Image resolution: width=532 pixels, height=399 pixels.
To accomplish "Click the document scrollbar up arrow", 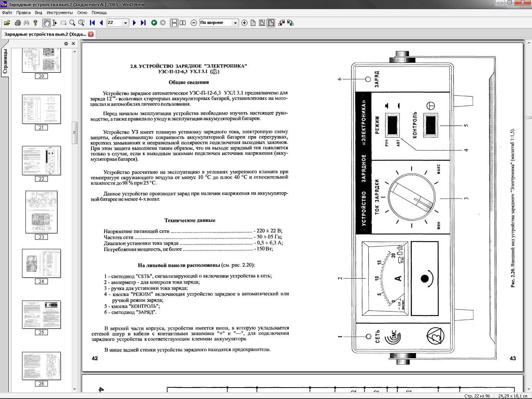I will point(529,42).
